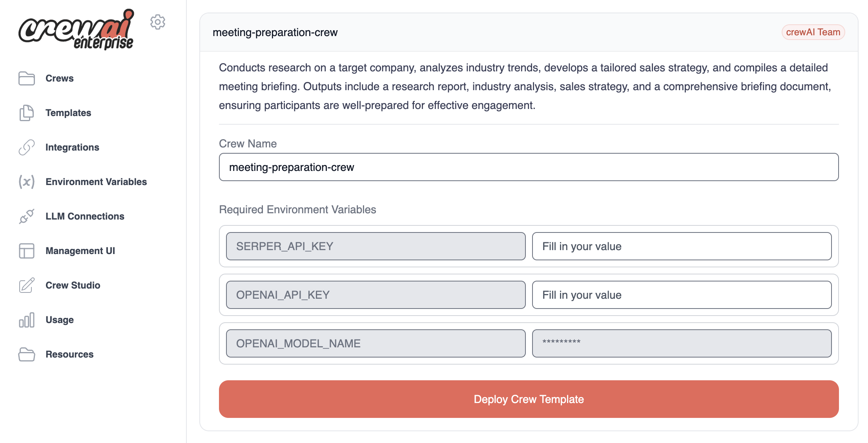The width and height of the screenshot is (868, 443).
Task: Click the Usage bar chart icon
Action: tap(27, 320)
